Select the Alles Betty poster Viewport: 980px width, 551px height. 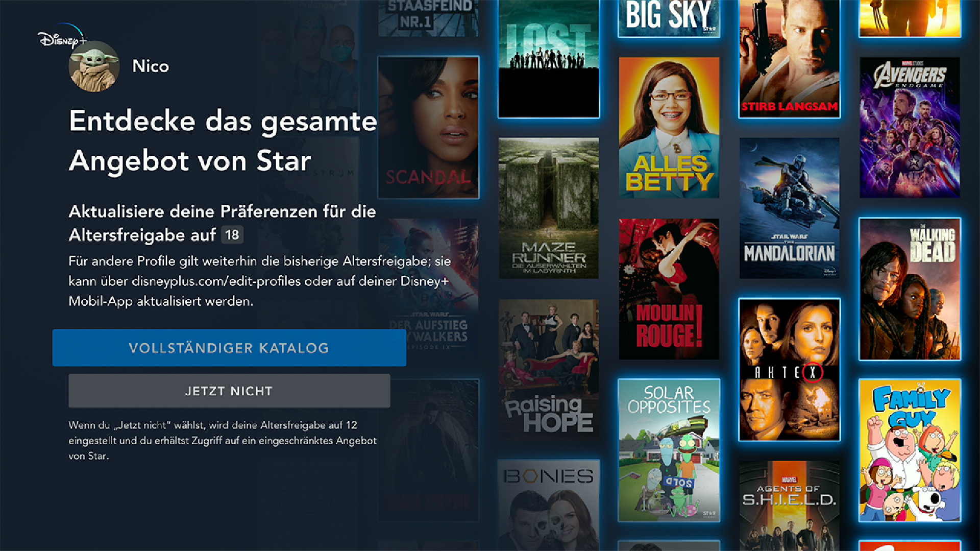(669, 127)
